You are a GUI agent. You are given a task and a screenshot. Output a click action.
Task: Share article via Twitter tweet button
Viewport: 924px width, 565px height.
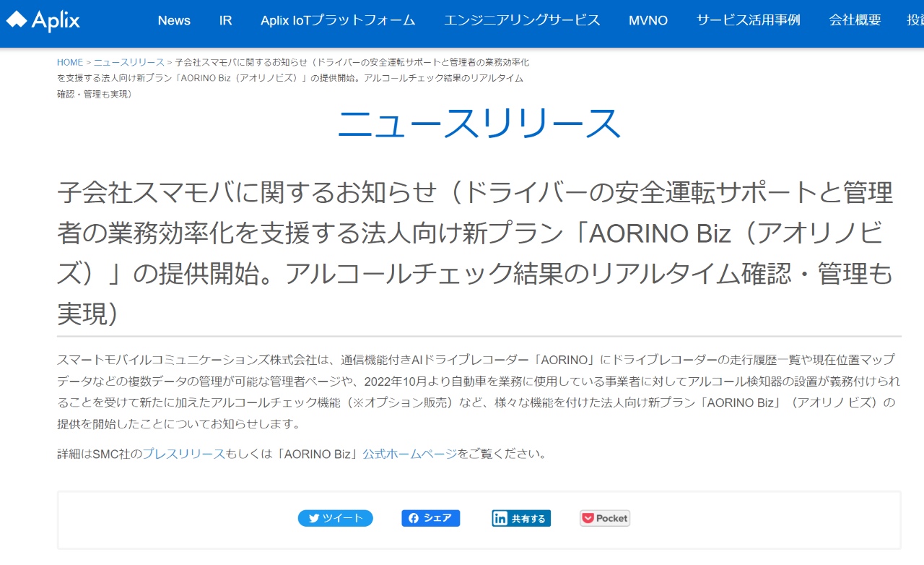point(336,518)
